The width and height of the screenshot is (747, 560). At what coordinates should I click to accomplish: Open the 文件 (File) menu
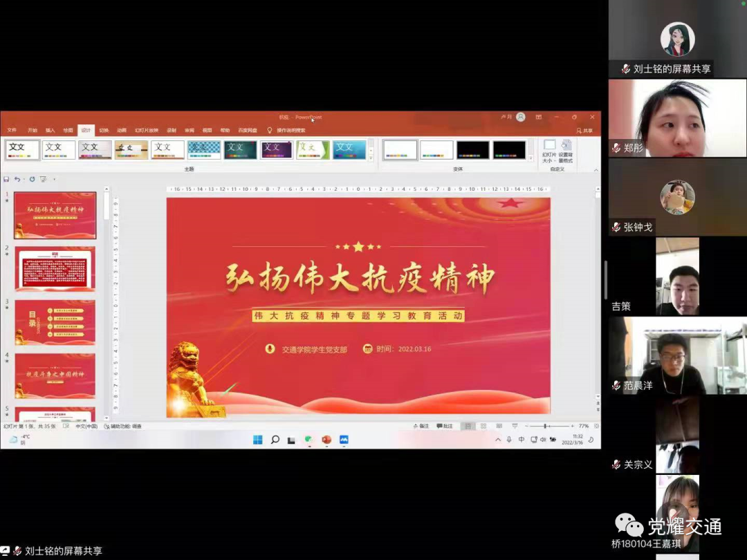[x=12, y=130]
